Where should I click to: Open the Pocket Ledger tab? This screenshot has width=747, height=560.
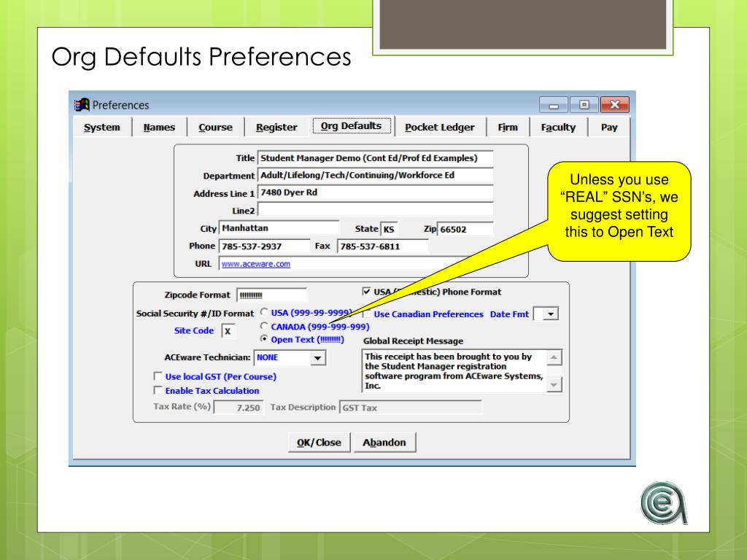(440, 127)
